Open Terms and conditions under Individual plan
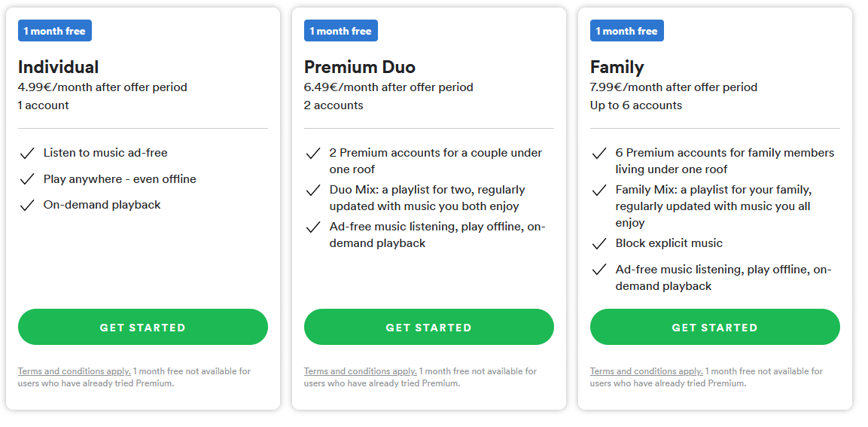The width and height of the screenshot is (868, 427). tap(75, 371)
